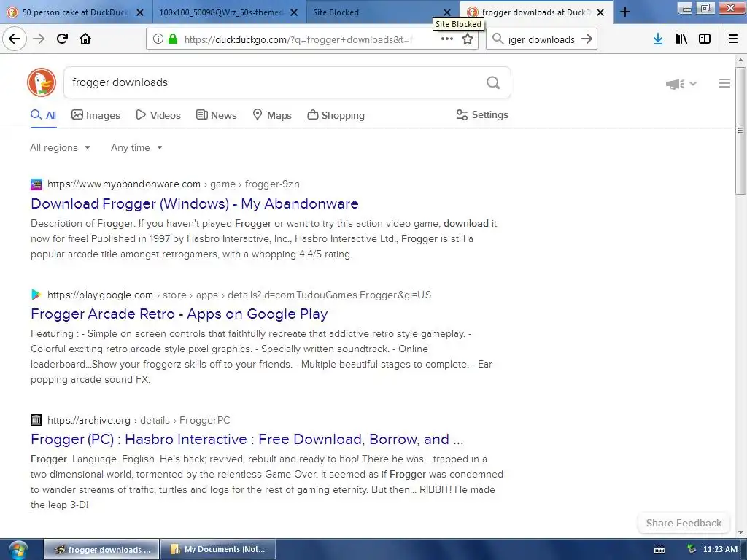The height and width of the screenshot is (560, 747).
Task: Click the 11:23 AM system clock
Action: tap(720, 550)
